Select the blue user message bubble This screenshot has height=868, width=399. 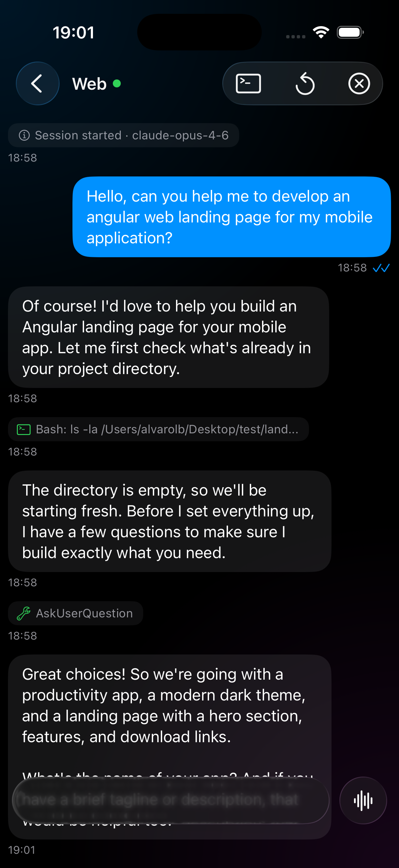tap(231, 217)
